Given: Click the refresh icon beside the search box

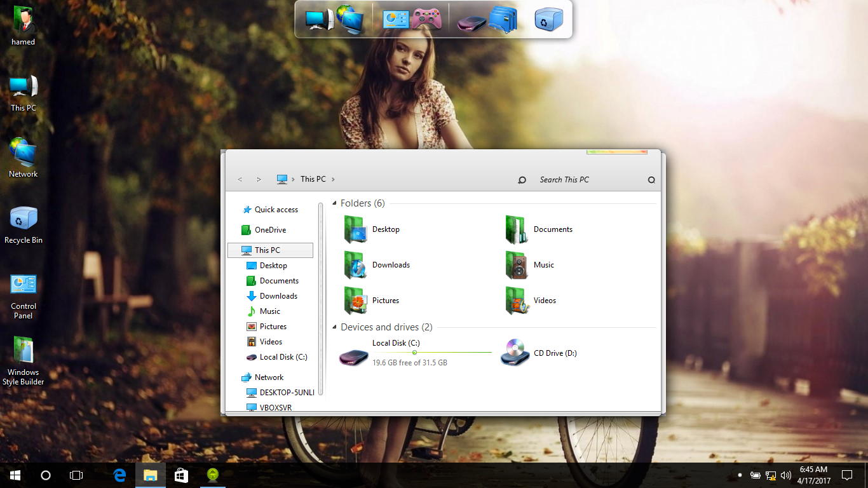Looking at the screenshot, I should point(522,180).
